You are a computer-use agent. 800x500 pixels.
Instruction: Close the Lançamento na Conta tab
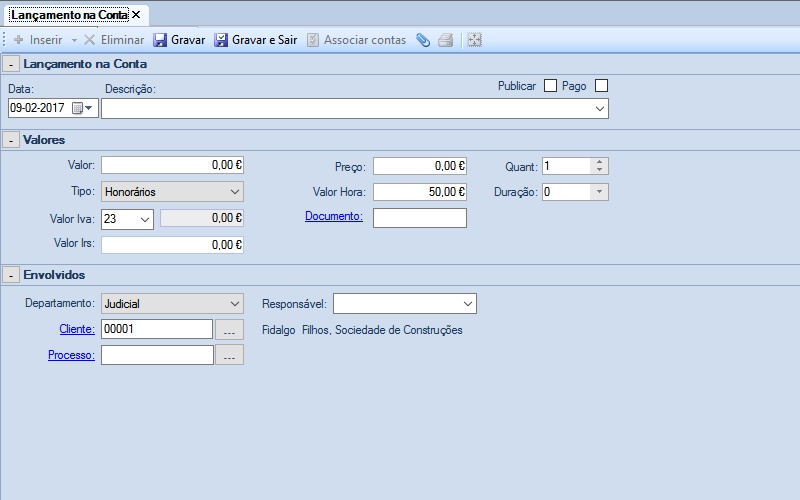click(136, 15)
